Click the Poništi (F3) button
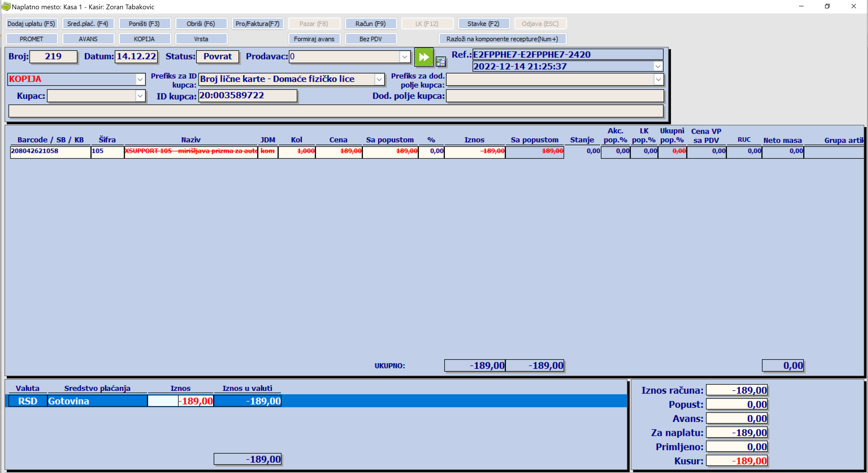This screenshot has width=868, height=473. [x=144, y=23]
